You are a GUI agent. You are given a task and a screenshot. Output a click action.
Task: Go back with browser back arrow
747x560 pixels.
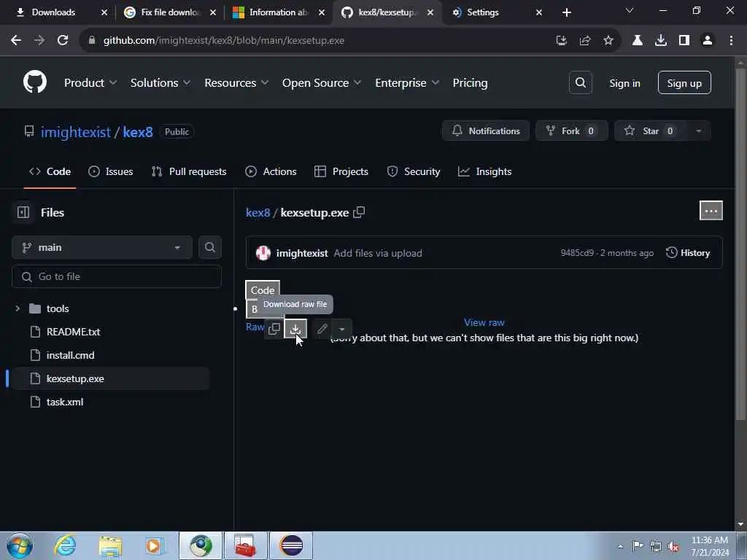(x=16, y=41)
